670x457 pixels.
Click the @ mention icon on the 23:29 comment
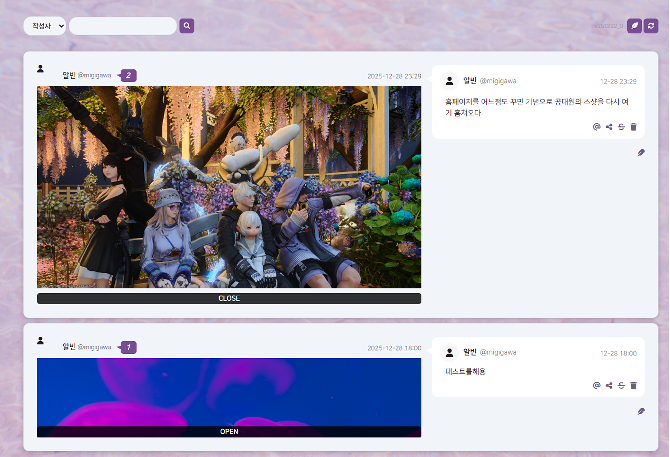[597, 127]
